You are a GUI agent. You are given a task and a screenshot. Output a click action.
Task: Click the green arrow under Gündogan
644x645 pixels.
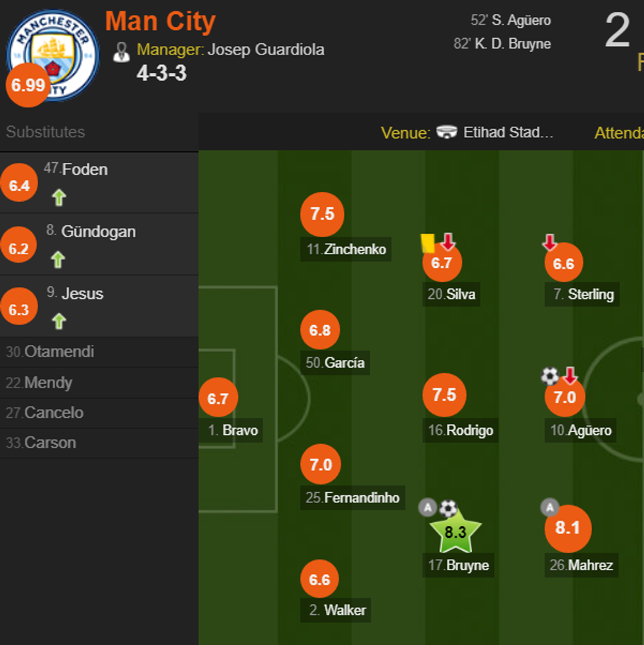pyautogui.click(x=58, y=260)
